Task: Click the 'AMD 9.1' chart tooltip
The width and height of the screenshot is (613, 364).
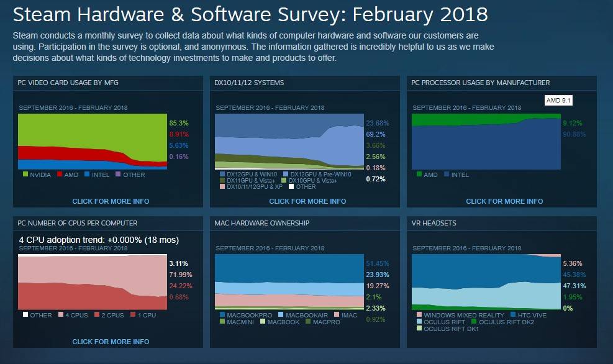Action: click(559, 101)
